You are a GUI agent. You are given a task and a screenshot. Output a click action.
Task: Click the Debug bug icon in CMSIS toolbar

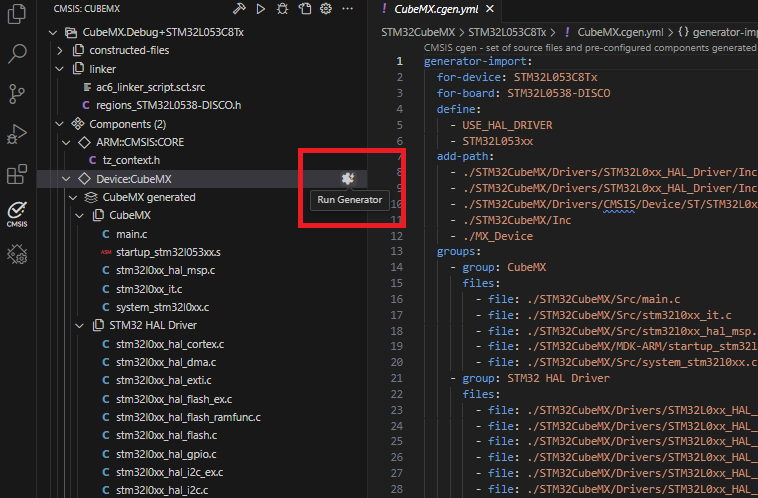[282, 9]
